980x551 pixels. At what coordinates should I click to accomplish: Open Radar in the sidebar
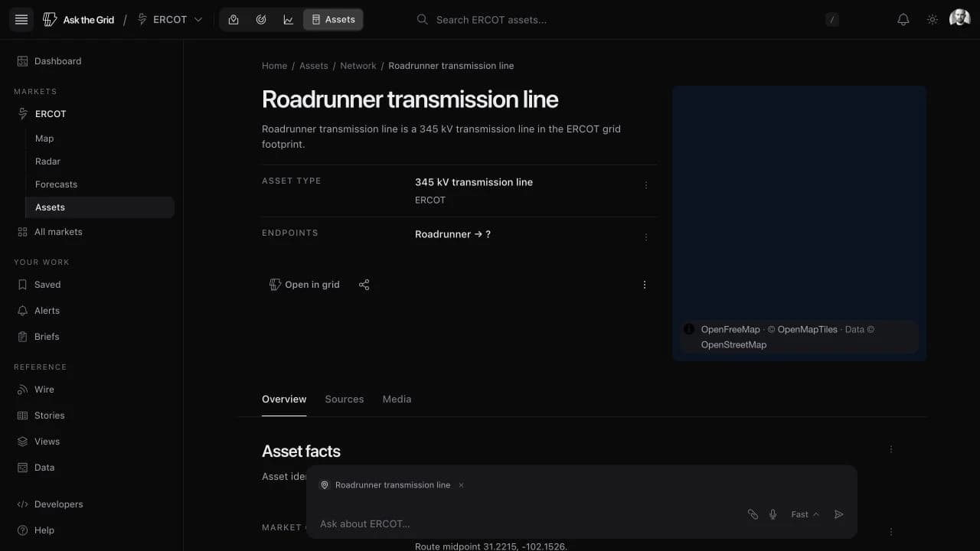100,161
